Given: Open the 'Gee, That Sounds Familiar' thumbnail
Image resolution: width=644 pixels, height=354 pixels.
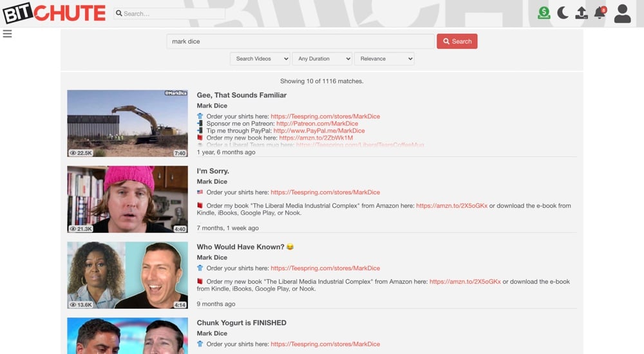Looking at the screenshot, I should click(x=128, y=123).
